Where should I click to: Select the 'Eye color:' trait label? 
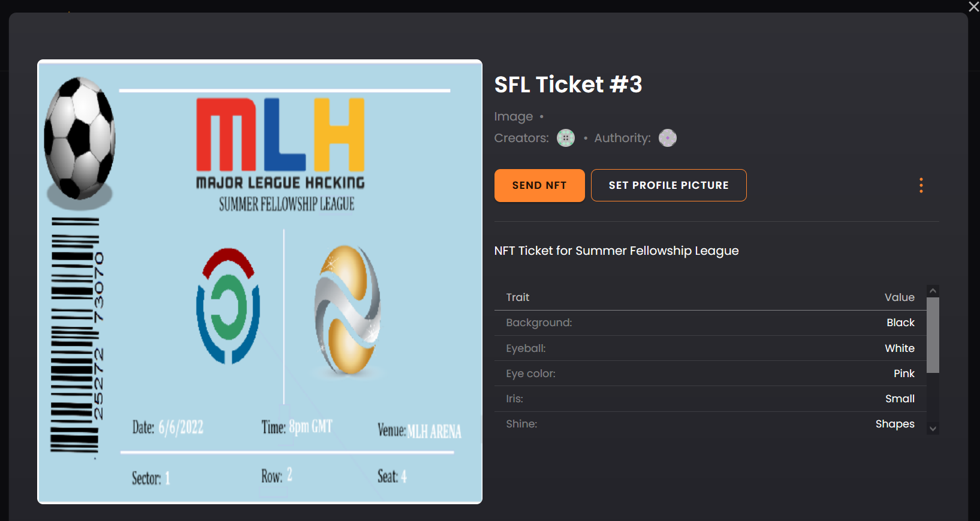point(530,374)
